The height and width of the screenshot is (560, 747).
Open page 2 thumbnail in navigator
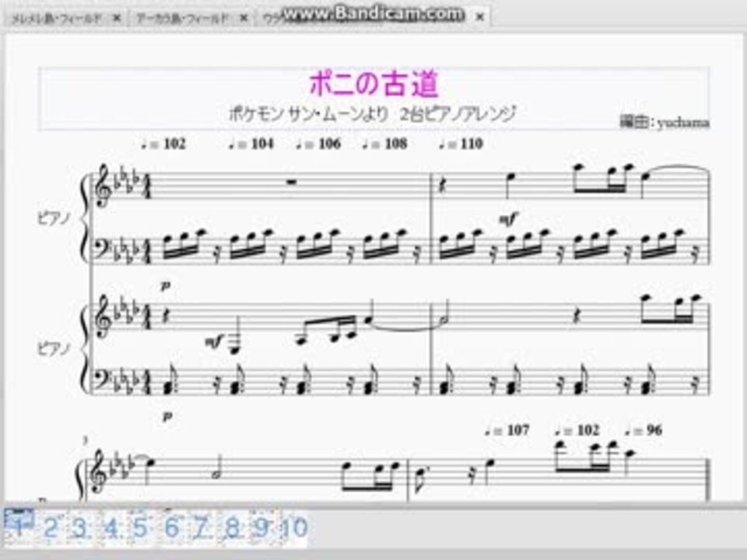pyautogui.click(x=50, y=527)
